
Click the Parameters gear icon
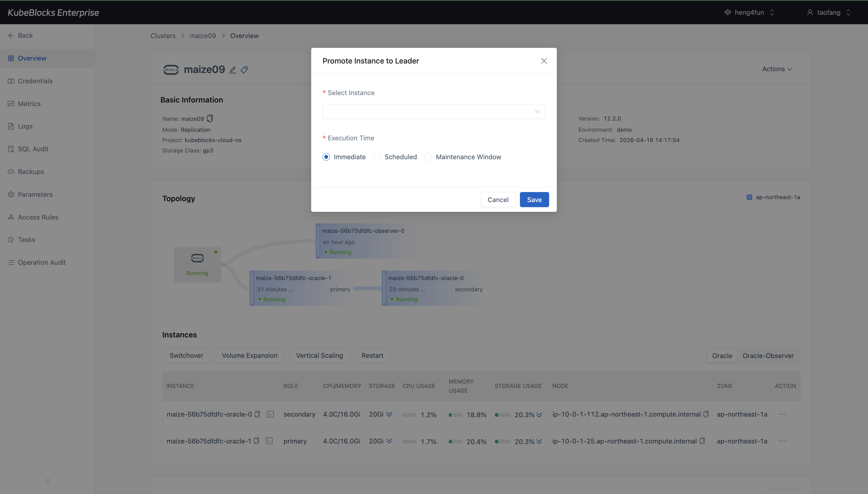(11, 194)
